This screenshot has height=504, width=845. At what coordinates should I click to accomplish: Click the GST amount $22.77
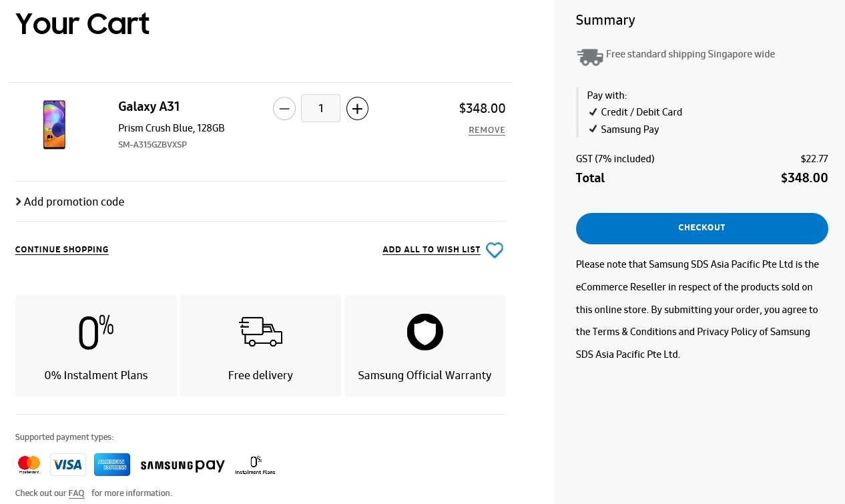[814, 159]
